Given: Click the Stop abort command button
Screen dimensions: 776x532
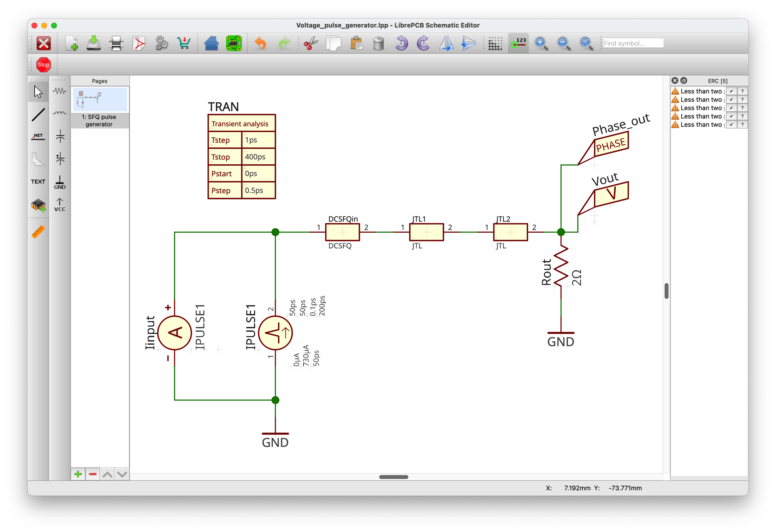Looking at the screenshot, I should [43, 65].
